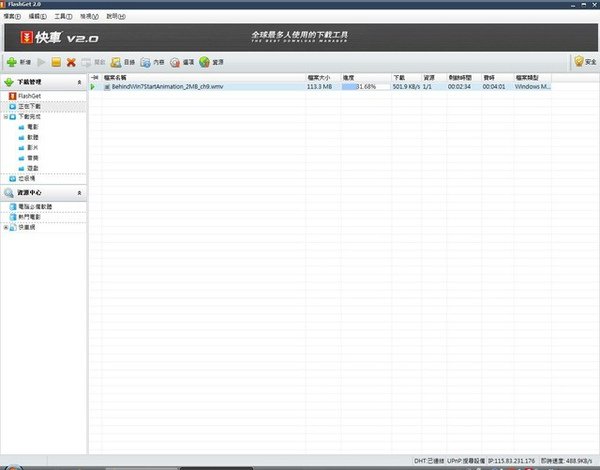Click the Windows M... file type cell
The image size is (600, 470).
click(x=532, y=87)
